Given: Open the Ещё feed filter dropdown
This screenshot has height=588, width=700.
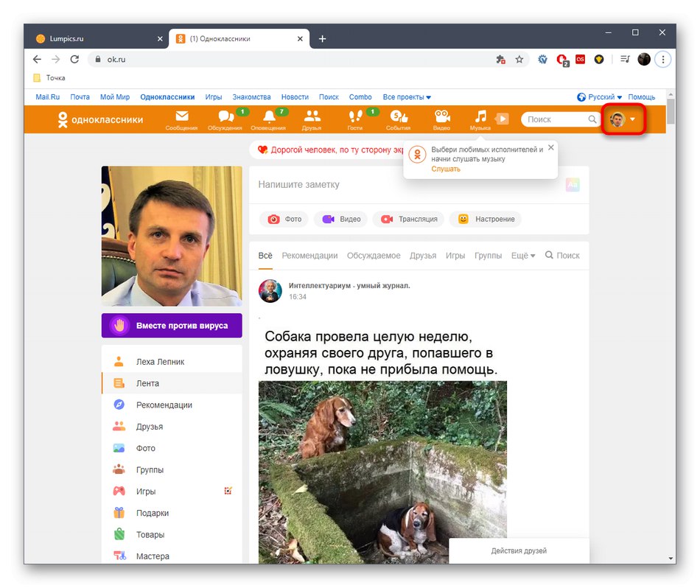Looking at the screenshot, I should [x=523, y=255].
